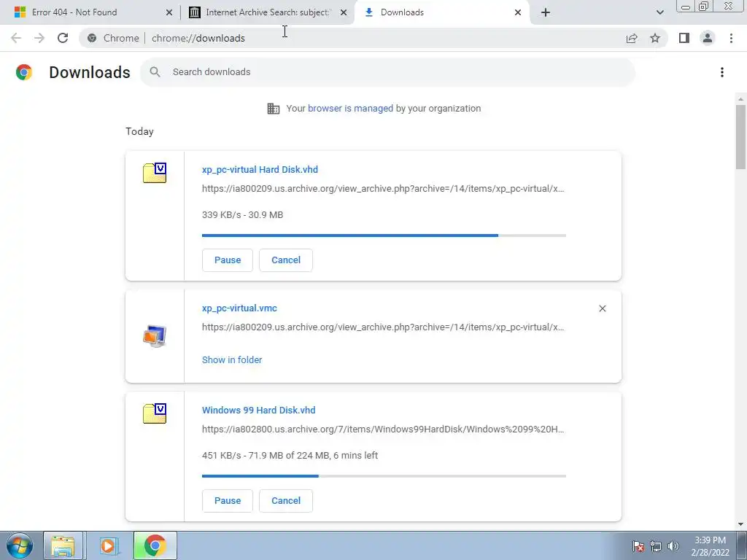Click the 'Today' date heading
This screenshot has height=560, width=747.
click(x=139, y=131)
